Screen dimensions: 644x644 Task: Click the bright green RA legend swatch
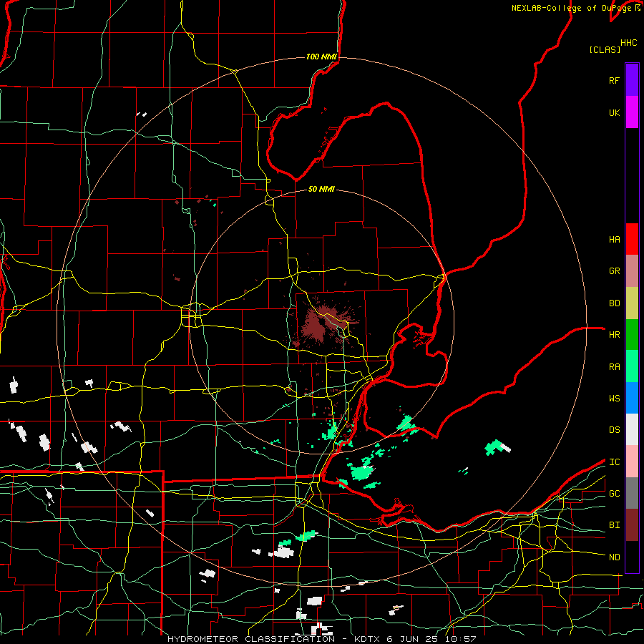(x=632, y=366)
